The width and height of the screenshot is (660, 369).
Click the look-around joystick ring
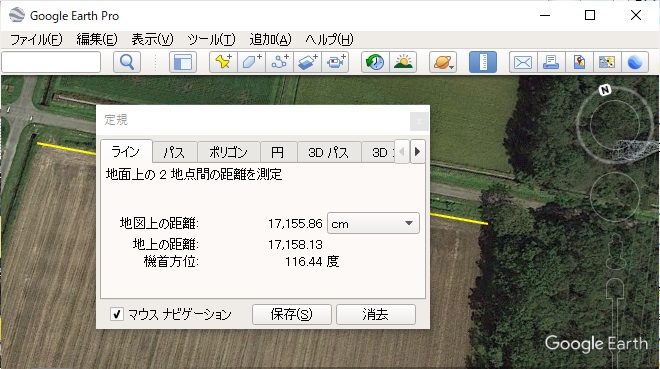[x=615, y=125]
